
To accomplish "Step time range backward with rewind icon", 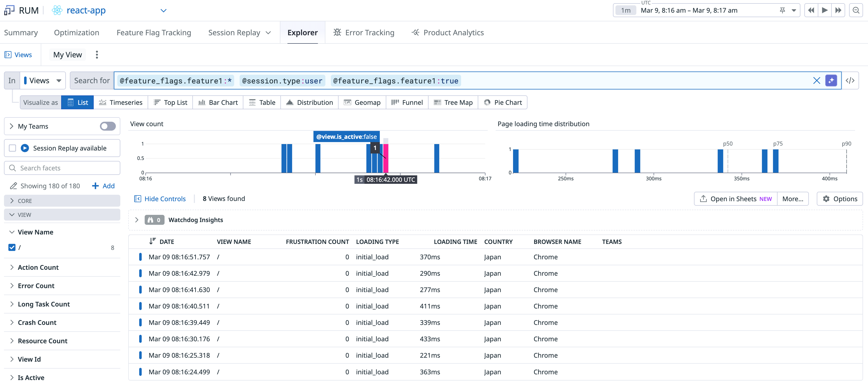I will 811,10.
